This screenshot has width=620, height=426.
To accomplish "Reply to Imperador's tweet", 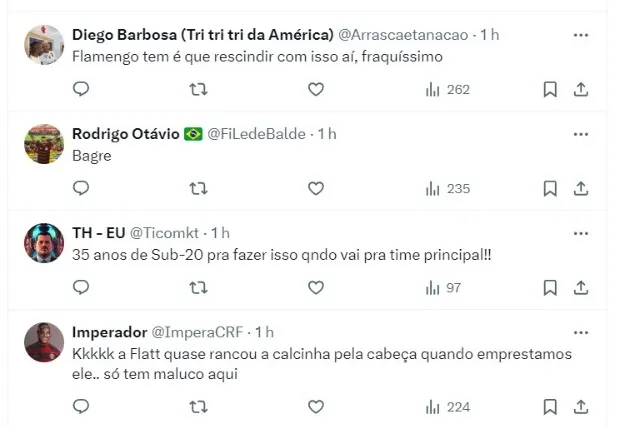I will 82,406.
